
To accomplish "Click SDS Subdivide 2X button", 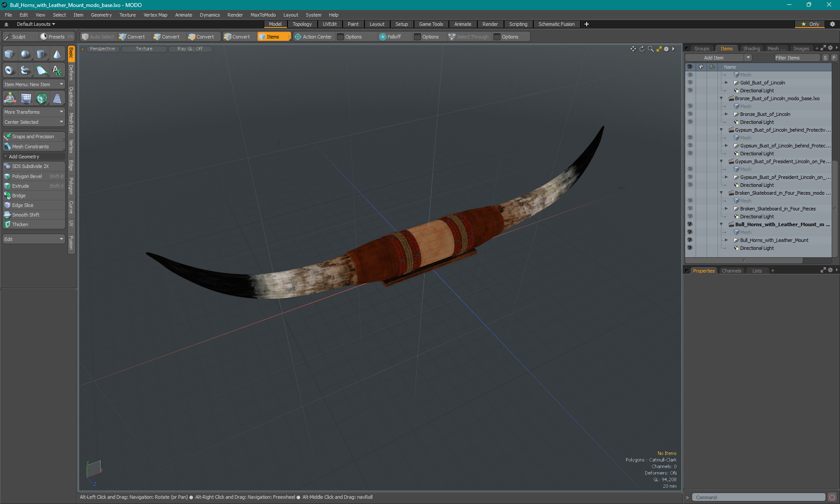I will tap(34, 166).
